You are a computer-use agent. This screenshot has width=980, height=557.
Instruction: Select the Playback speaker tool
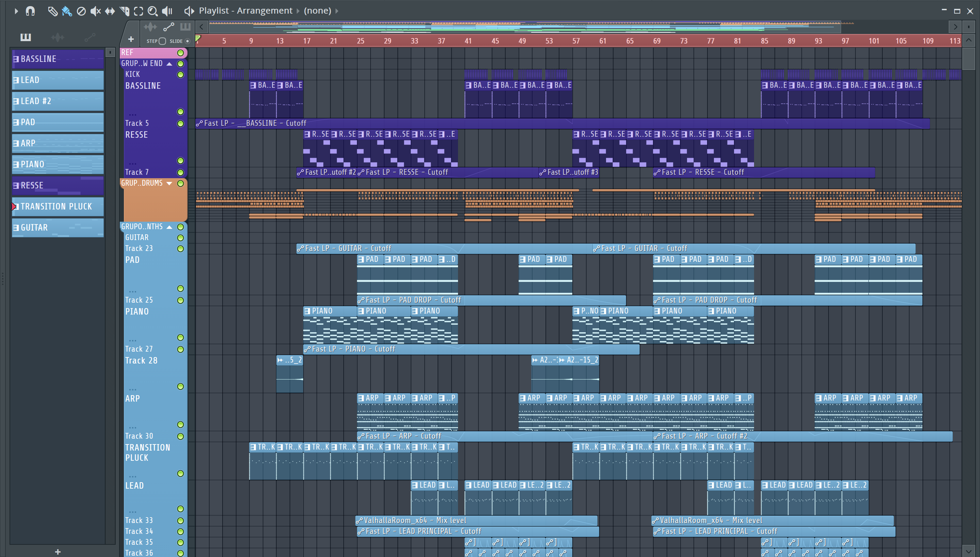click(x=167, y=11)
